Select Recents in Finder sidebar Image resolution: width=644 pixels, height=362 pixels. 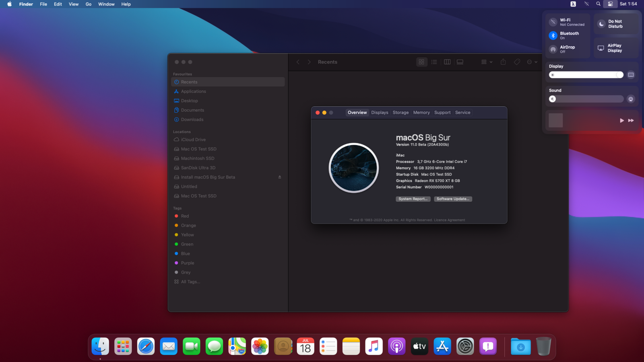point(228,82)
